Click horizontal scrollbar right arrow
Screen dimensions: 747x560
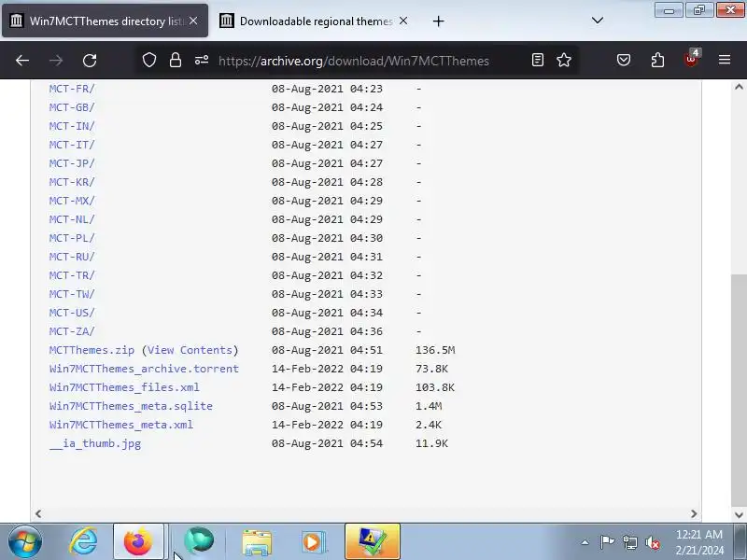click(x=694, y=514)
